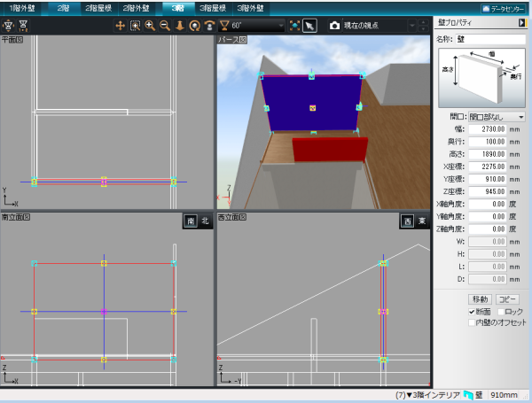Image resolution: width=532 pixels, height=403 pixels.
Task: Enable the ロック checkbox
Action: tap(500, 312)
